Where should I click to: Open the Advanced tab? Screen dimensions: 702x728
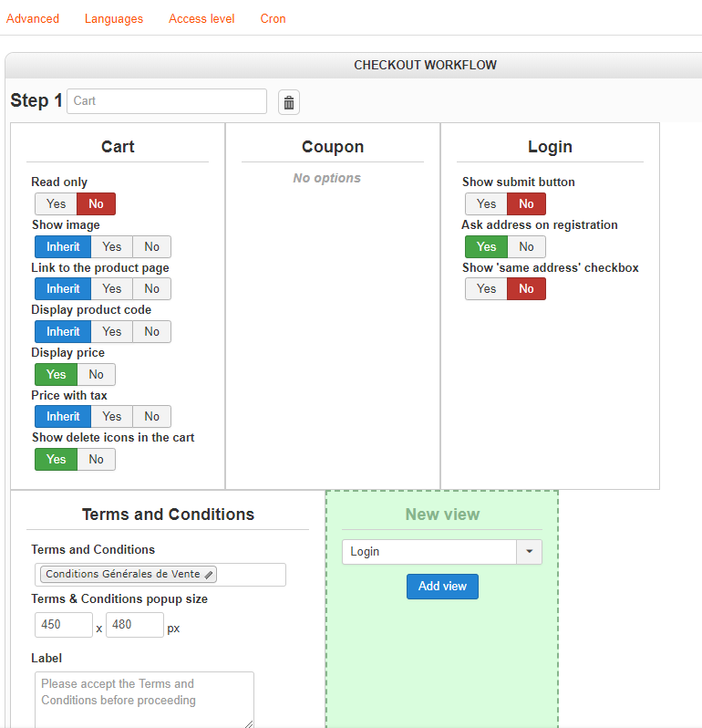click(33, 18)
